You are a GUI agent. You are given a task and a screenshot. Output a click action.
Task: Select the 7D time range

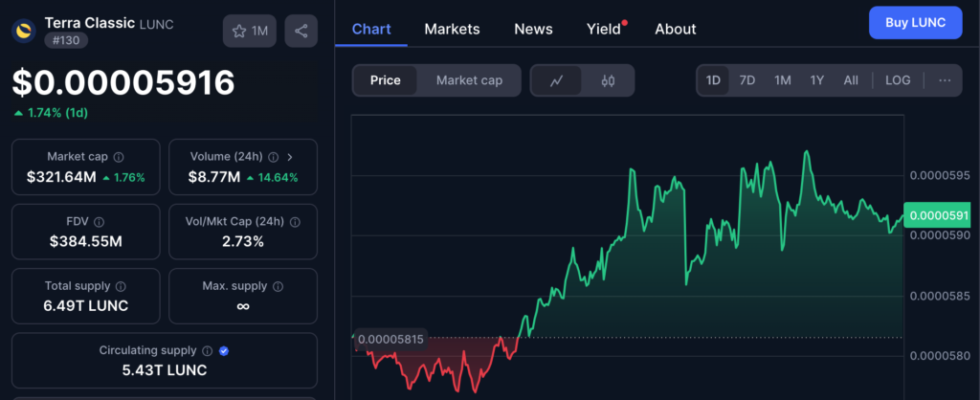[x=747, y=80]
